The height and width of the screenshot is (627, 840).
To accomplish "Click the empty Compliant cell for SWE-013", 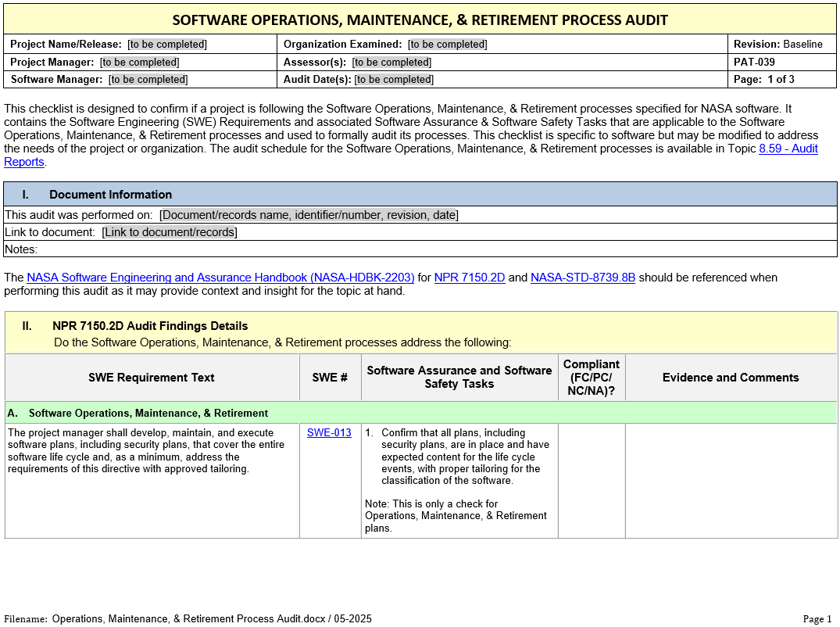I will coord(592,480).
